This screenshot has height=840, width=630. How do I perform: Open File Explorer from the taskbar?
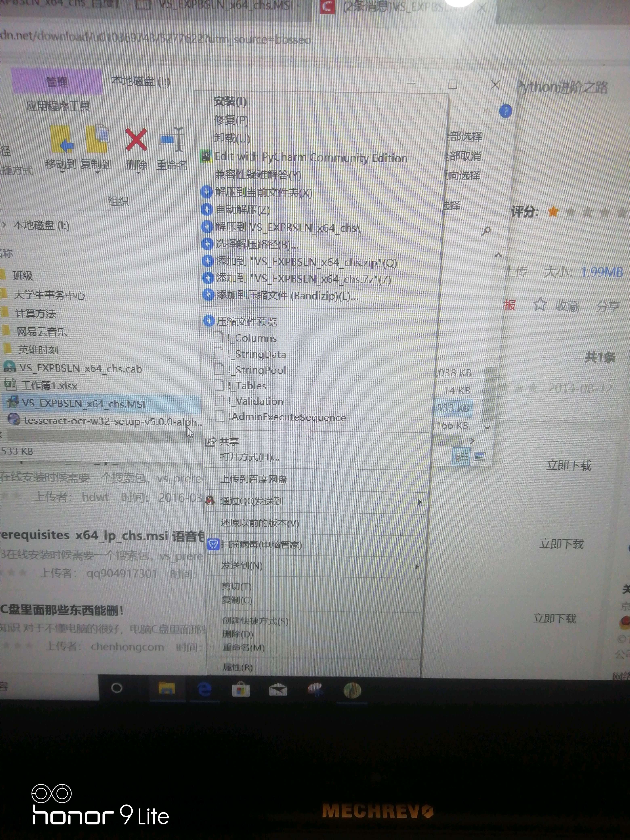(x=167, y=689)
